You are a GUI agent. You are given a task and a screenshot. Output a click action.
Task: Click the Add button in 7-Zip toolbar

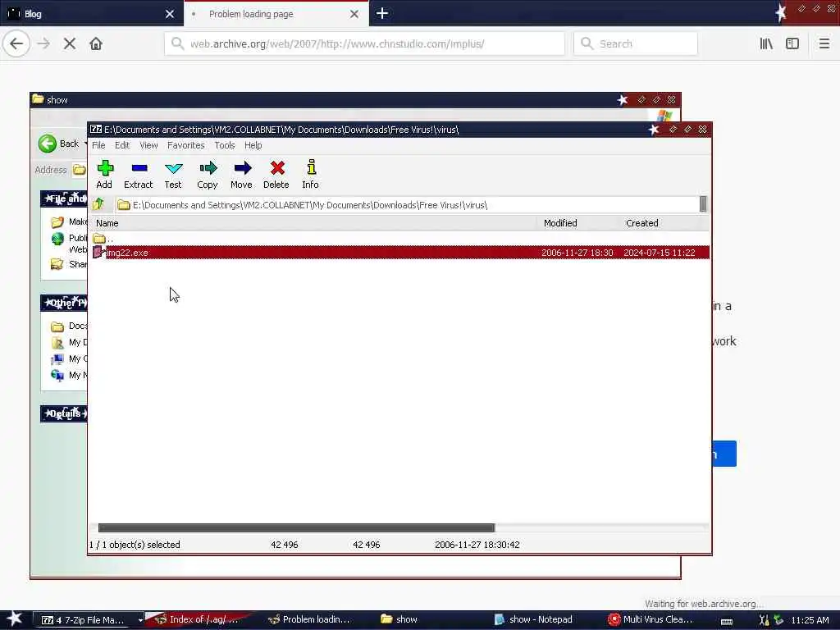[104, 175]
